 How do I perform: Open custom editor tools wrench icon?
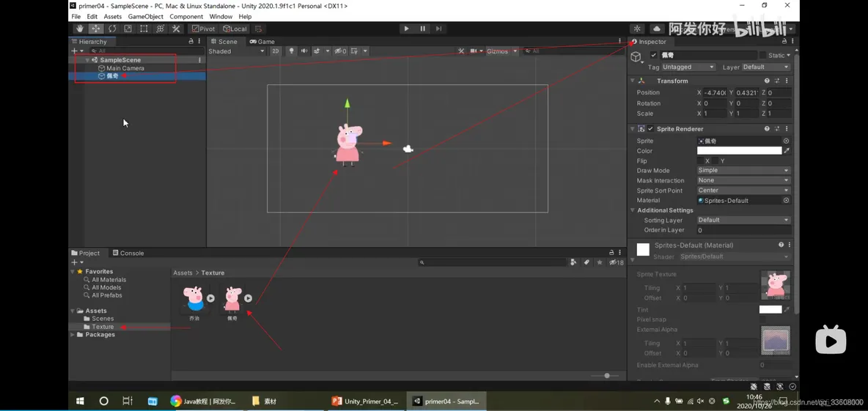pos(176,29)
